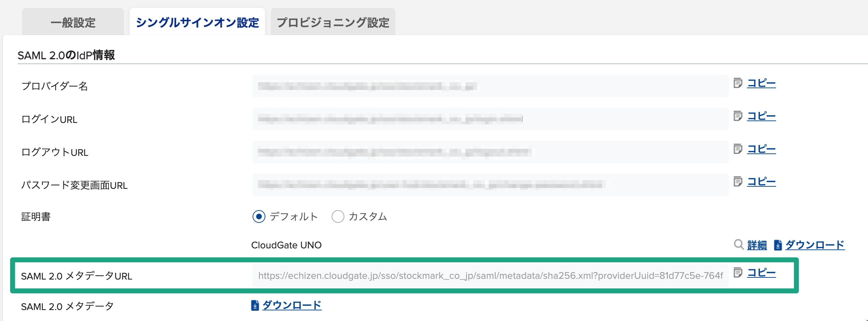Click copy icon beside SAML 2.0 メタデータURL
The height and width of the screenshot is (321, 868).
coord(738,273)
